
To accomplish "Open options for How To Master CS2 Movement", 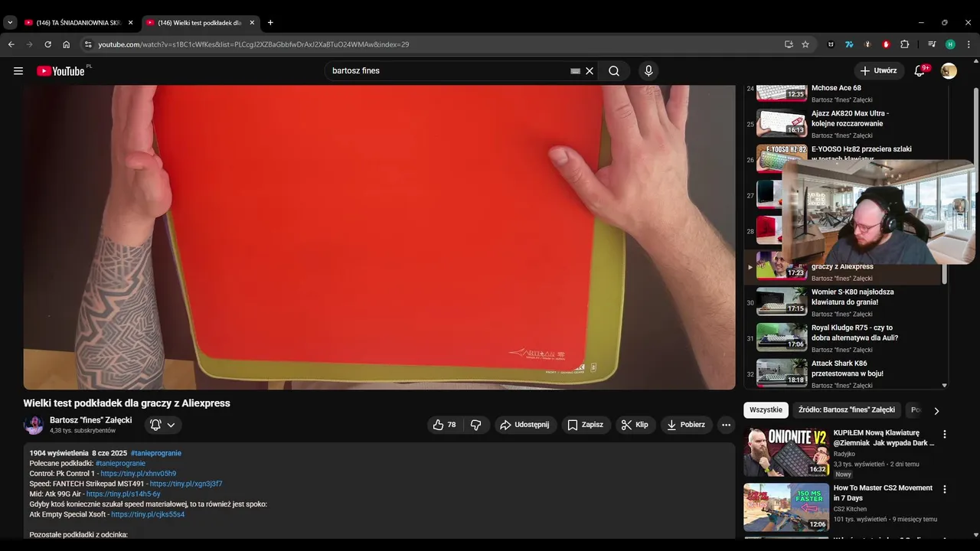I will 944,489.
